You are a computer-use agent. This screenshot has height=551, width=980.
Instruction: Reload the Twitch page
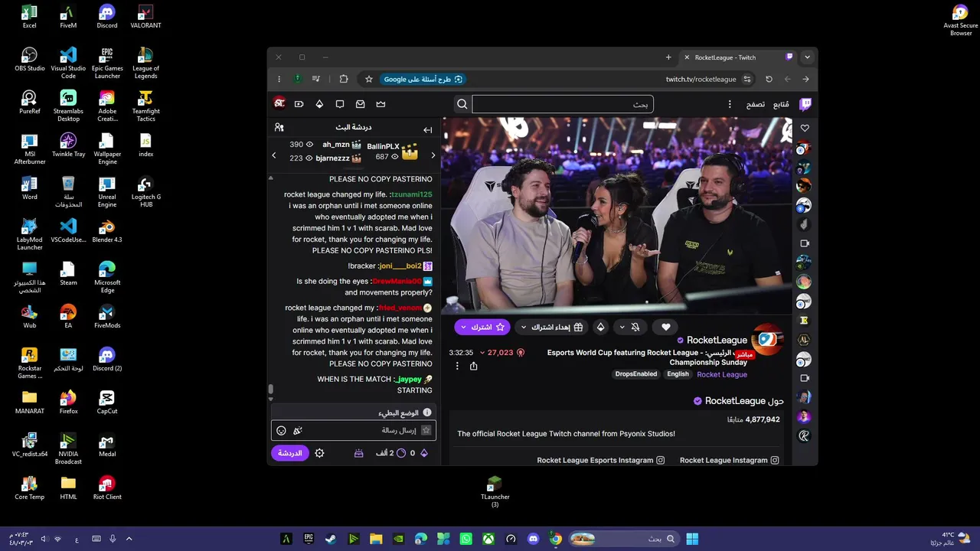point(769,79)
